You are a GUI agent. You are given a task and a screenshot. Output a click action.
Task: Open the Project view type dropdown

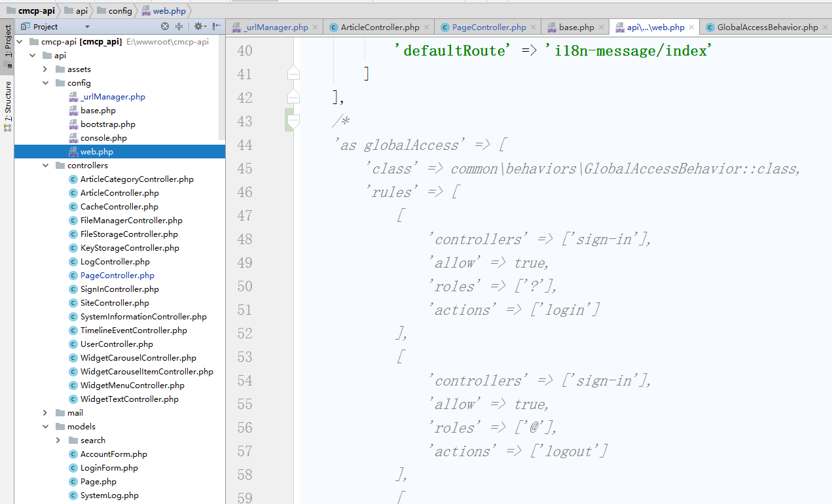point(87,27)
